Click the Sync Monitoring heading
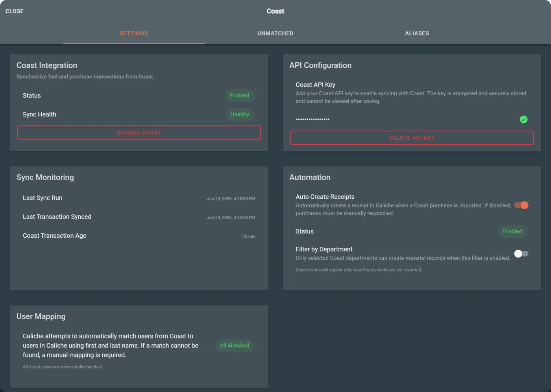551x392 pixels. coord(45,178)
